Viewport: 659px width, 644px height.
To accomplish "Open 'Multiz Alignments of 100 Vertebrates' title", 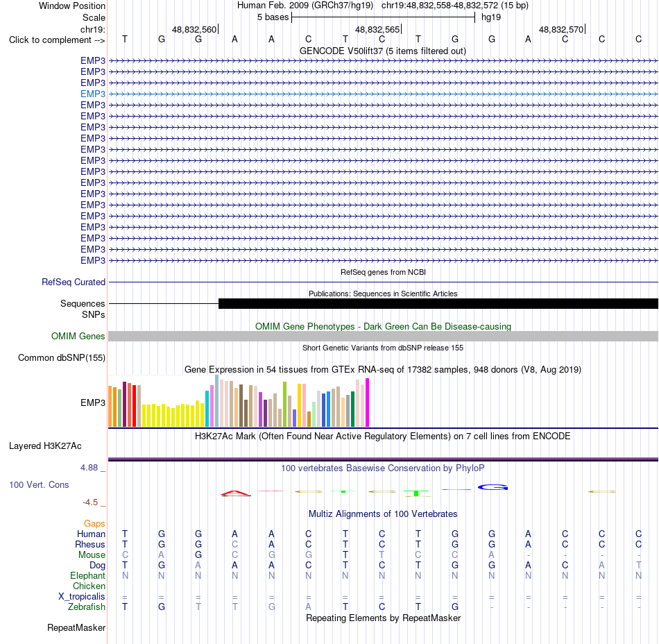I will [x=383, y=514].
